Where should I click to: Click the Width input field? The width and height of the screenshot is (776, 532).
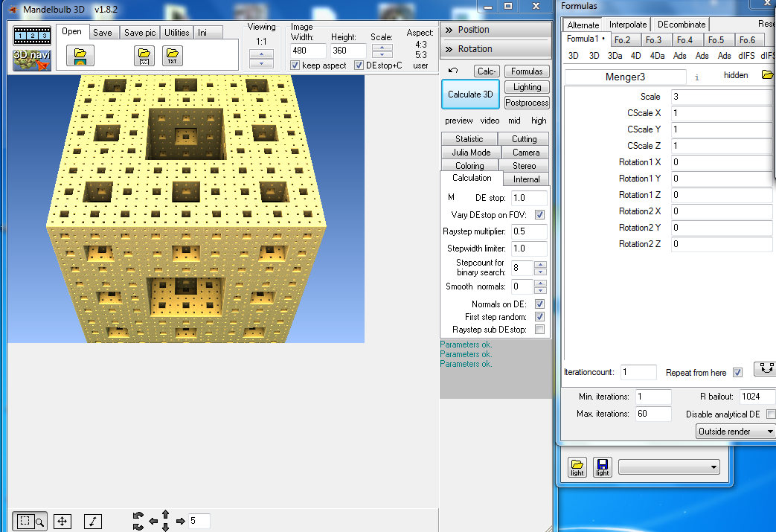tap(307, 51)
